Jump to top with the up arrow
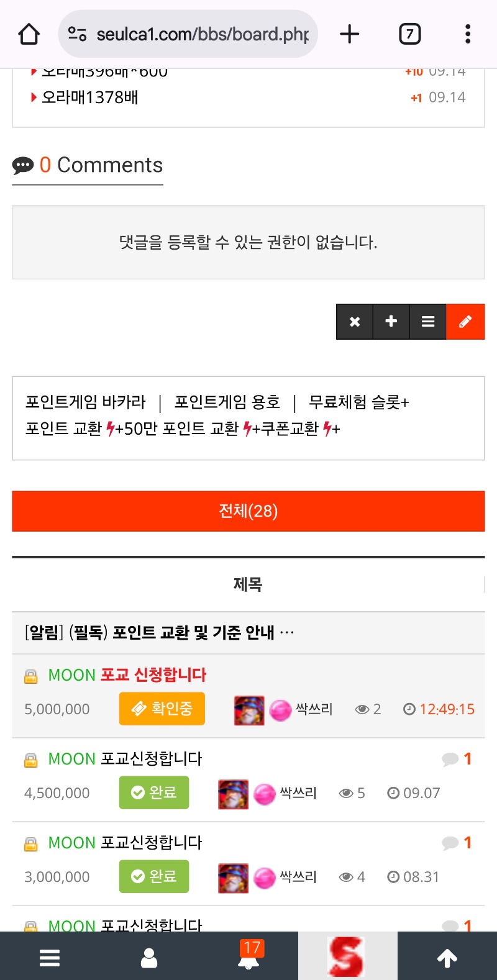497x980 pixels. coord(447,958)
